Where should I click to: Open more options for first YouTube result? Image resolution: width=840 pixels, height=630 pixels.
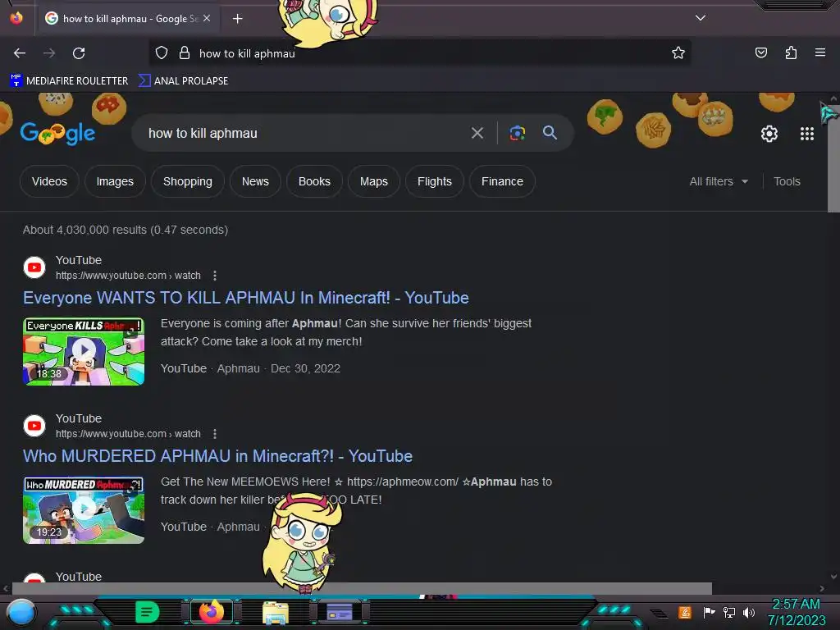click(215, 276)
